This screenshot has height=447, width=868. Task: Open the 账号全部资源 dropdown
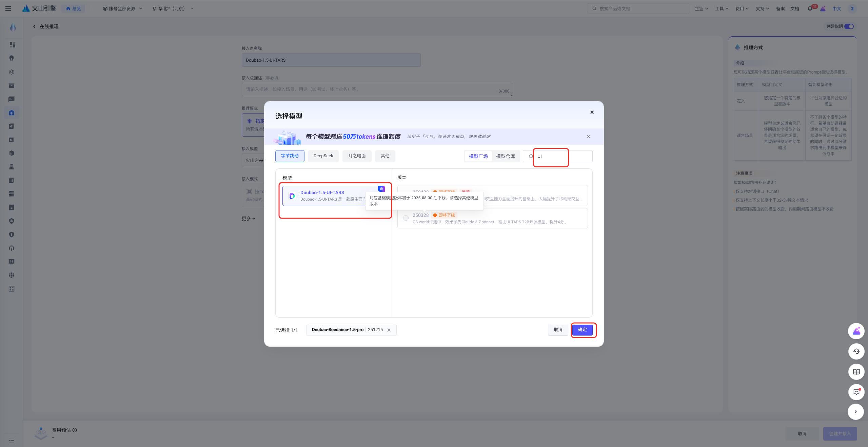coord(122,8)
